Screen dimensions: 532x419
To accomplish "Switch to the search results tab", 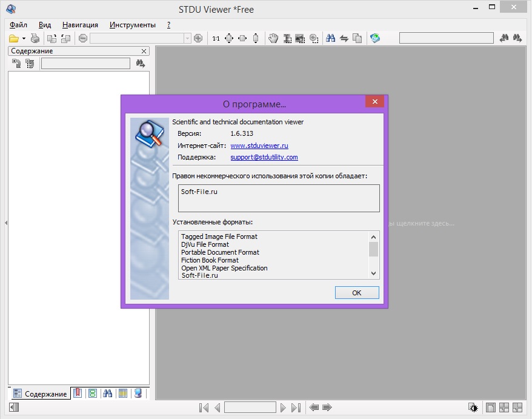I will [x=108, y=393].
